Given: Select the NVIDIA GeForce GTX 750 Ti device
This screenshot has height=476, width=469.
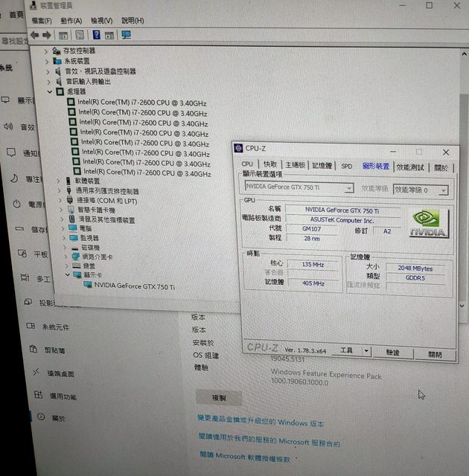Looking at the screenshot, I should point(134,286).
